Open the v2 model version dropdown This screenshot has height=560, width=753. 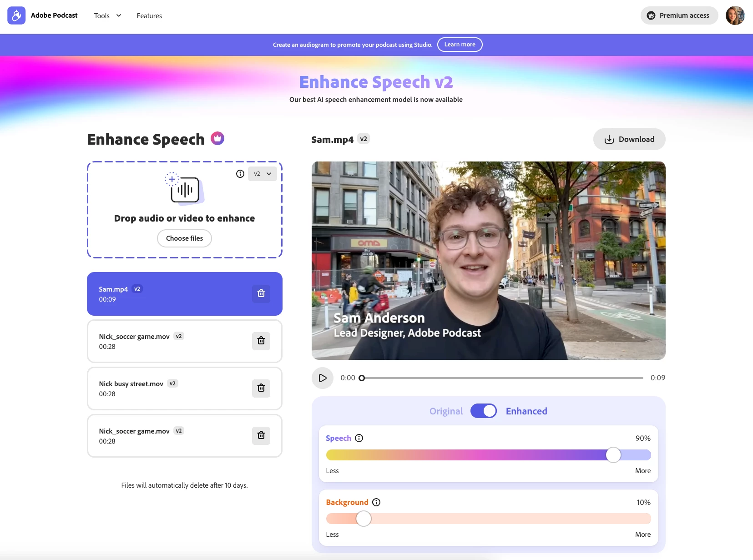point(263,174)
